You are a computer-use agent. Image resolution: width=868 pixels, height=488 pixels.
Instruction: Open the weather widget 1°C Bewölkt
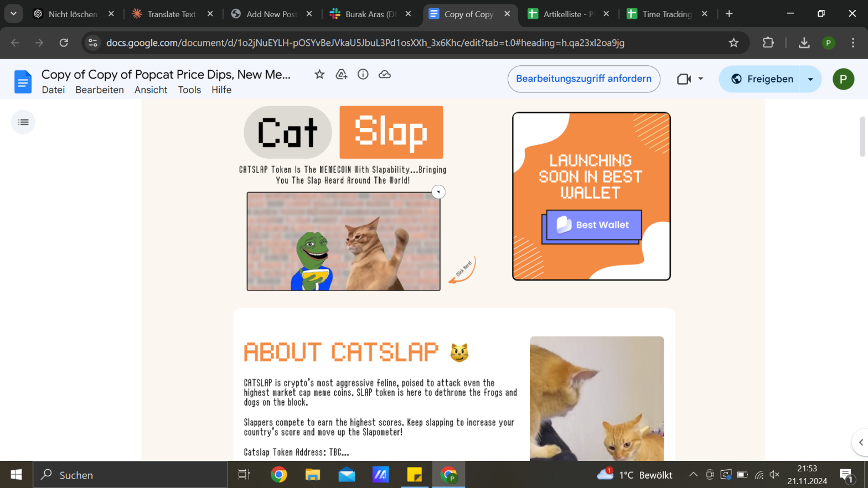click(x=634, y=475)
